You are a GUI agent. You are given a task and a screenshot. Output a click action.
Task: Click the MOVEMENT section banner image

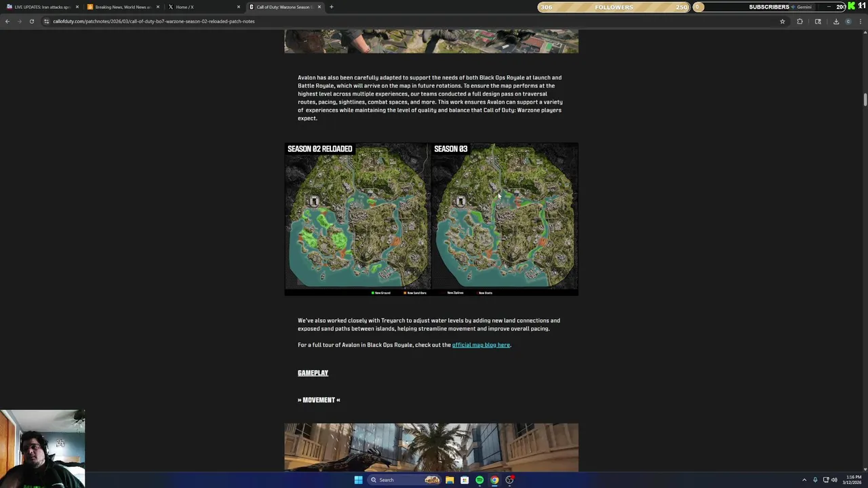[x=431, y=447]
